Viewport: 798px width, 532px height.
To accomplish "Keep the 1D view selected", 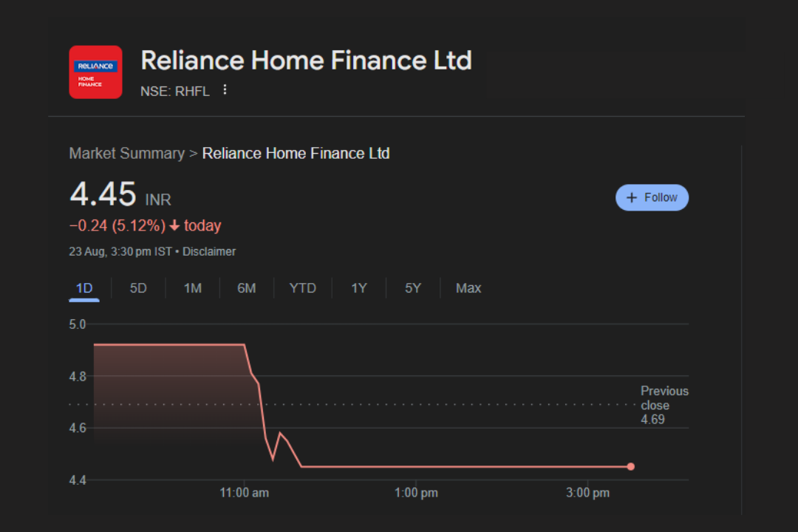I will coord(83,288).
